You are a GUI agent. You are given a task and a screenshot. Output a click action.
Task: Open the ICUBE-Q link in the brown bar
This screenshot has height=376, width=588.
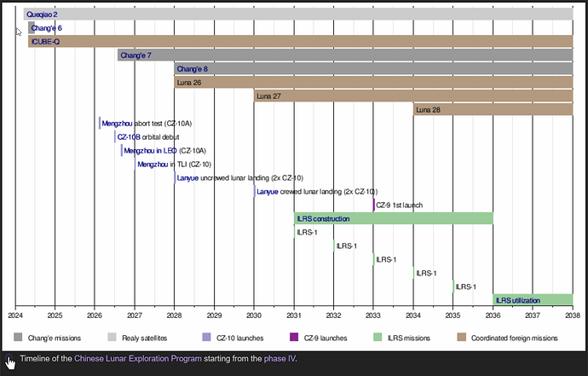tap(45, 42)
